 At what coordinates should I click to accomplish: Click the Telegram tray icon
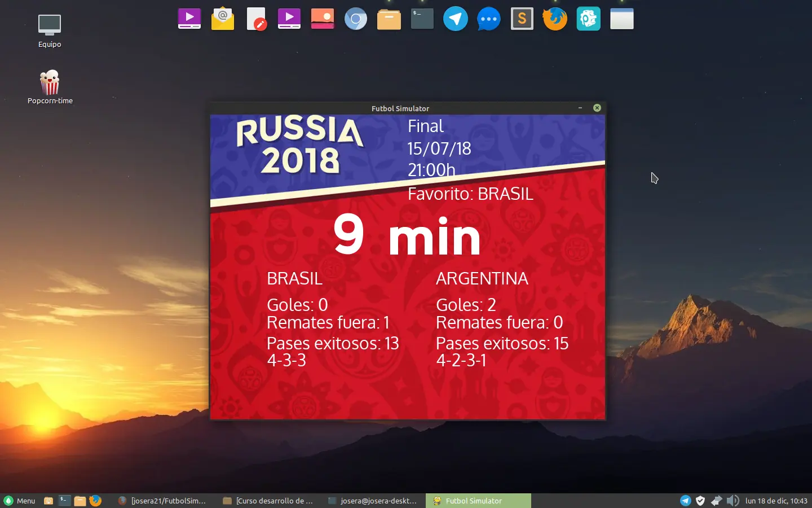click(686, 501)
